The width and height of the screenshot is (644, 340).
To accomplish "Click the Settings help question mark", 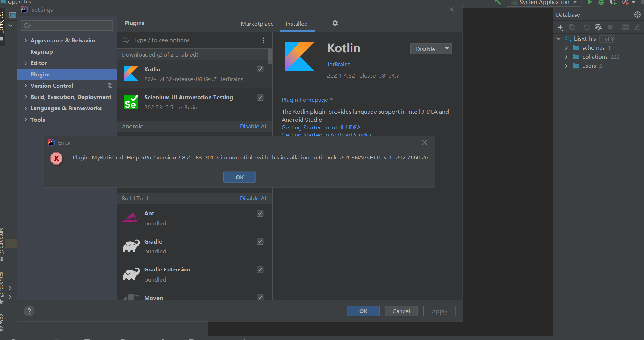I will (x=29, y=311).
